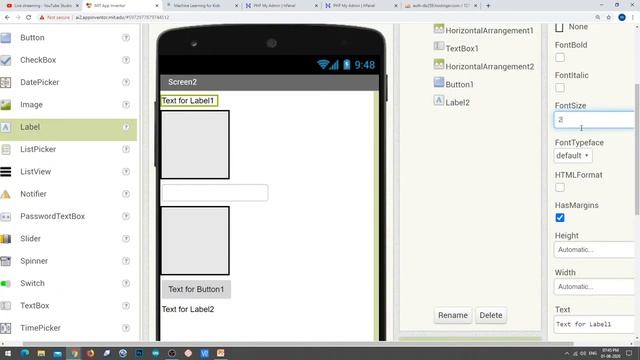Open help for TextBox component
640x360 pixels.
126,306
